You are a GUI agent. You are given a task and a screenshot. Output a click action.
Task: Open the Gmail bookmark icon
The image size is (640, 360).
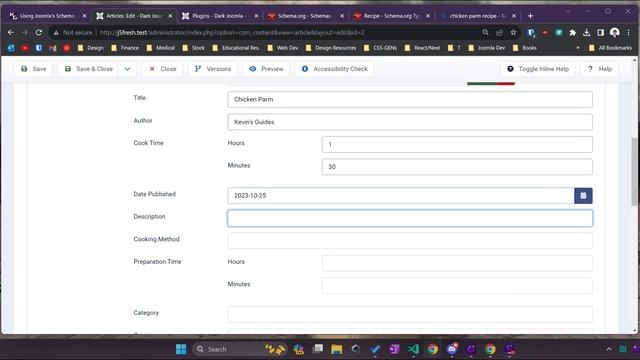(x=53, y=48)
